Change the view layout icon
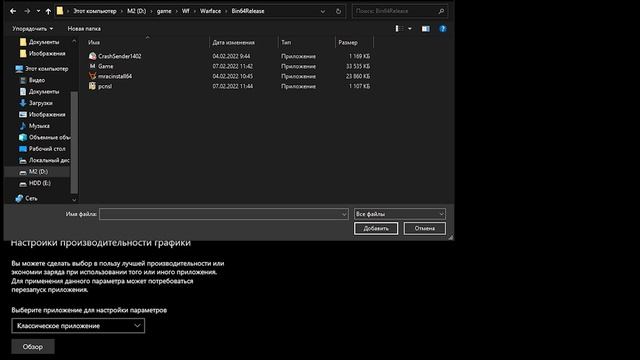This screenshot has height=360, width=640. point(399,29)
